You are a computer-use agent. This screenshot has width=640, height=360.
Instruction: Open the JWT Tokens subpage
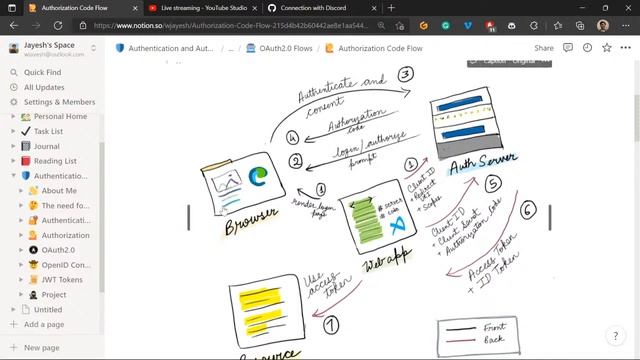(x=62, y=280)
